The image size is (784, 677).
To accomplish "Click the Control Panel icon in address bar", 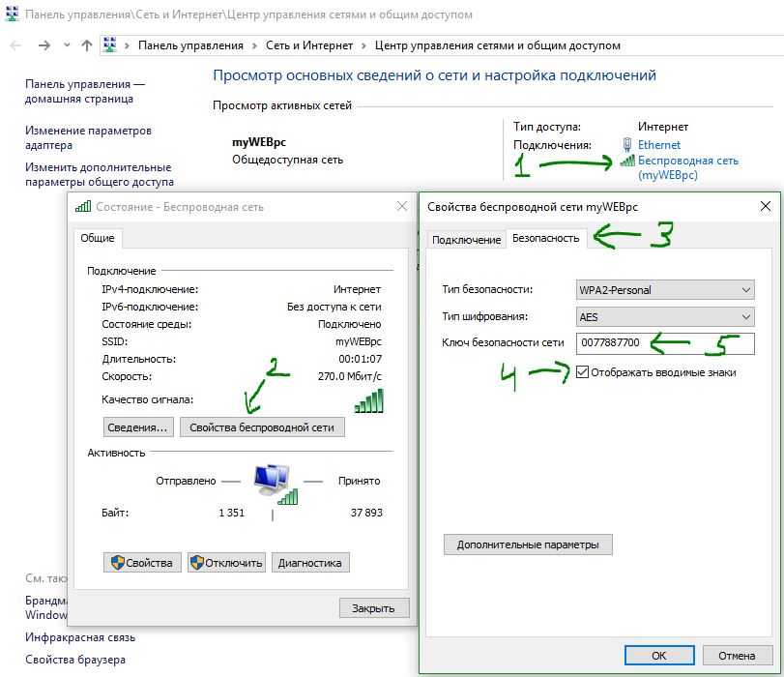I will coord(109,45).
